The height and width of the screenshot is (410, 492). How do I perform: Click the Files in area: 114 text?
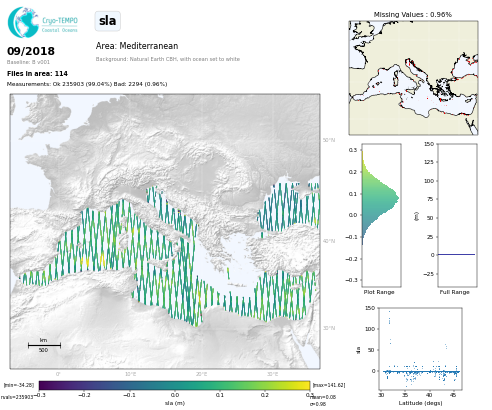37,73
